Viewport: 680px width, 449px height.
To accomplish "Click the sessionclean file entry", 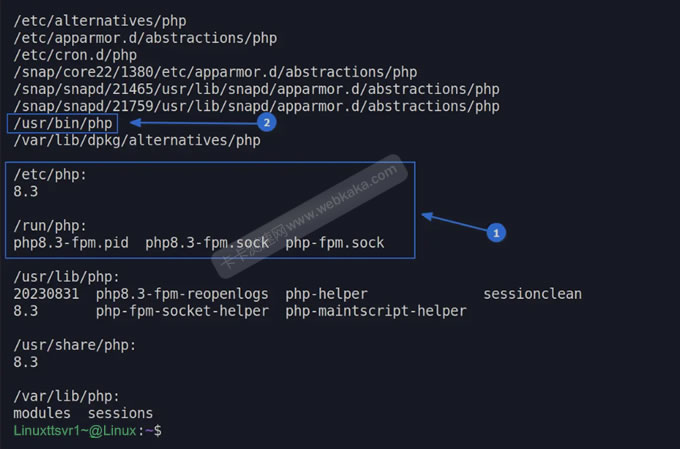I will (532, 294).
